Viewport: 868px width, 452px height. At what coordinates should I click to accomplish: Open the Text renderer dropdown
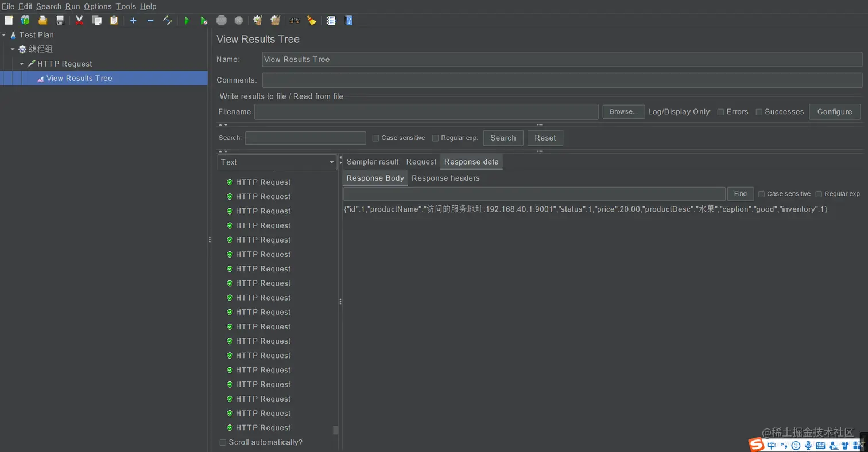[277, 162]
